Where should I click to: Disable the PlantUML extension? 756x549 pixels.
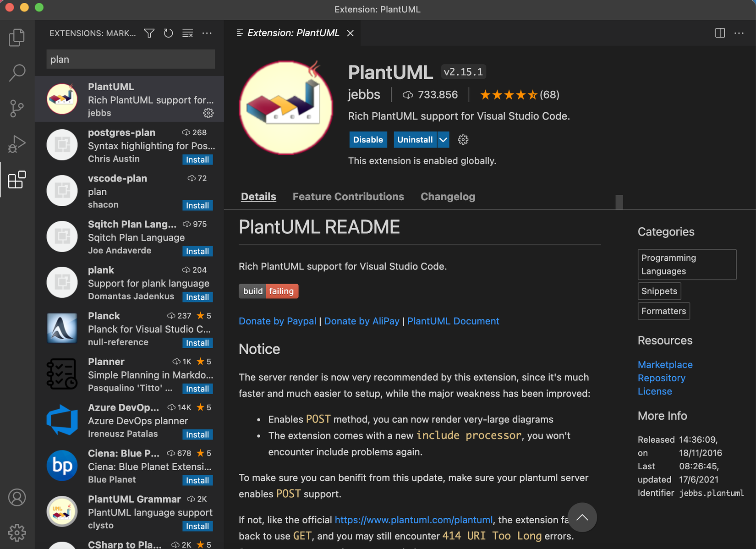pyautogui.click(x=368, y=139)
